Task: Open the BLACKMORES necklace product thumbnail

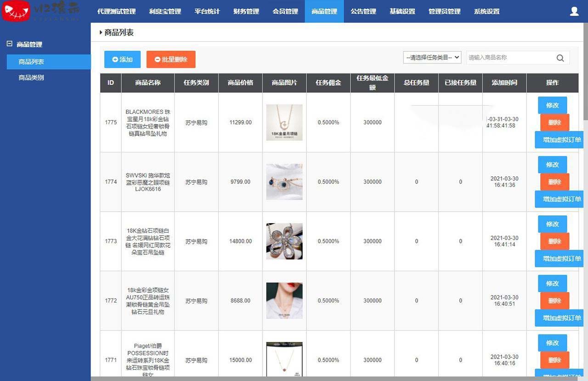Action: (x=284, y=123)
